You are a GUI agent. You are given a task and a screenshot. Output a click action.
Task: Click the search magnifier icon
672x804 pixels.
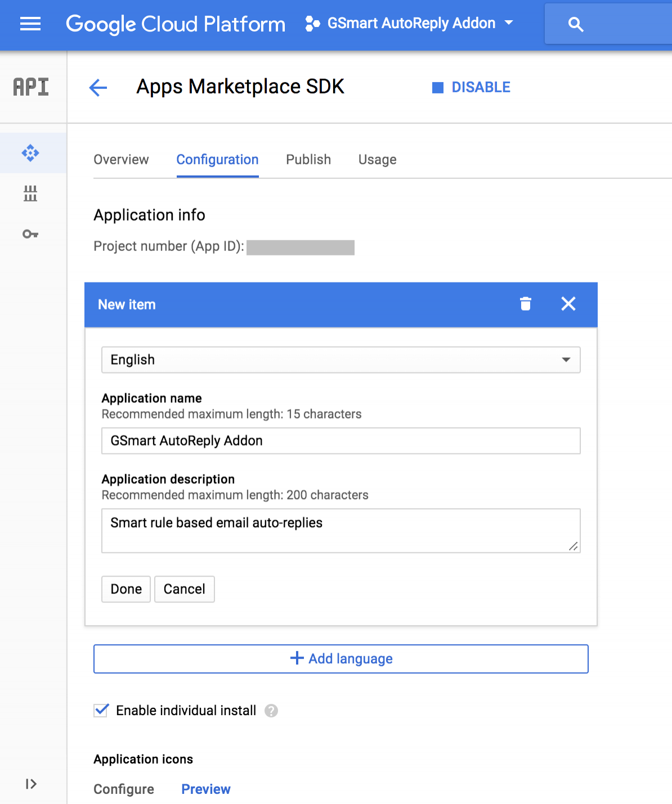[575, 24]
